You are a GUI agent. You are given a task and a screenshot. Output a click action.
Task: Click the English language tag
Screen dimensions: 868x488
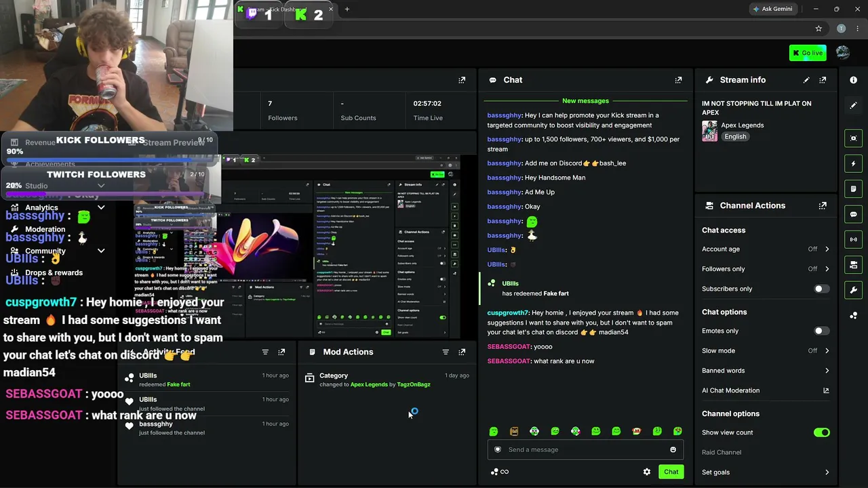tap(735, 137)
